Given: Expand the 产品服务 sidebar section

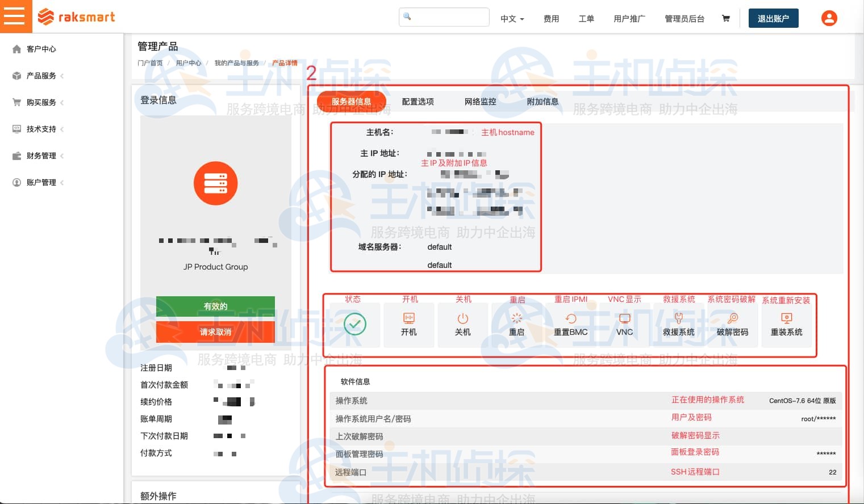Looking at the screenshot, I should pyautogui.click(x=40, y=75).
